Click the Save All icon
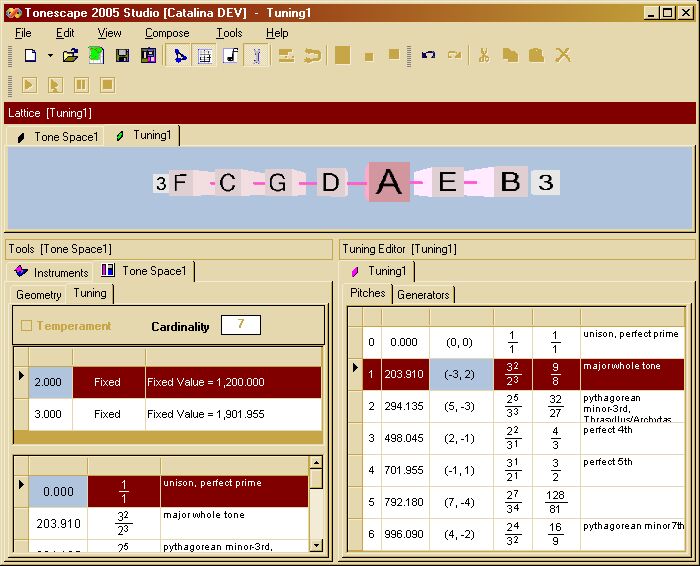 (x=148, y=56)
